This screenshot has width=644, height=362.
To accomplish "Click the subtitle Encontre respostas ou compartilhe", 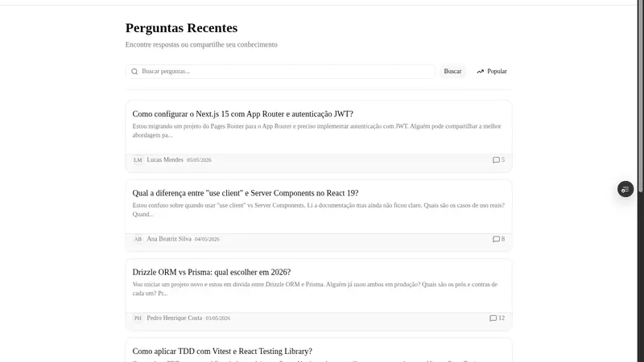I will (201, 45).
